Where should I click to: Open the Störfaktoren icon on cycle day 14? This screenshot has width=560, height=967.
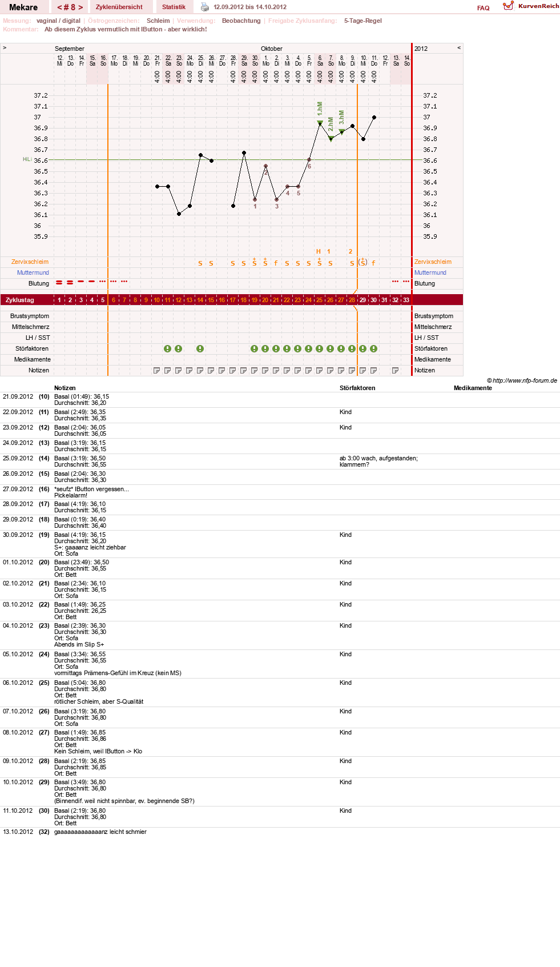[200, 348]
